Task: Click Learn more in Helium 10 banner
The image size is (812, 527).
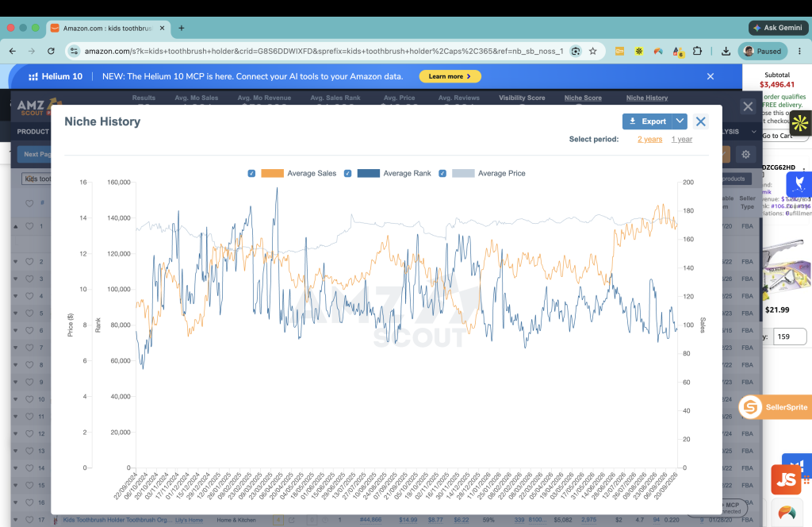Action: (x=450, y=76)
